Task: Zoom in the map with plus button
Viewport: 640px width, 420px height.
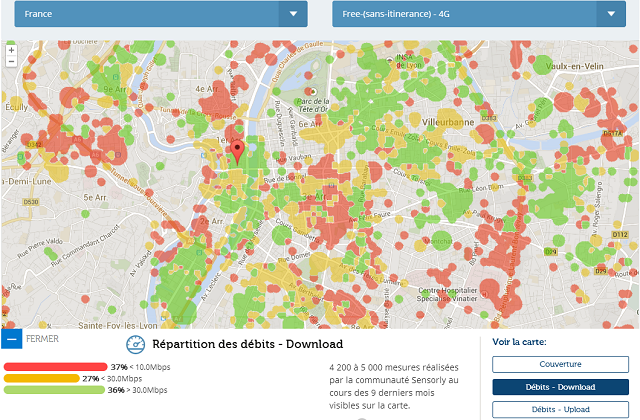Action: click(11, 50)
